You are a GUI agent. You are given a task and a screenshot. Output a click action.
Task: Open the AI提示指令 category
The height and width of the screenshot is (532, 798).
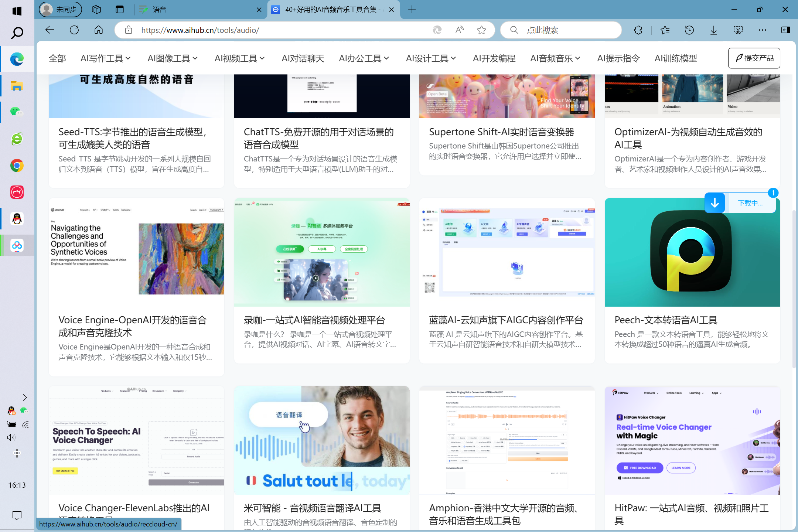tap(618, 58)
